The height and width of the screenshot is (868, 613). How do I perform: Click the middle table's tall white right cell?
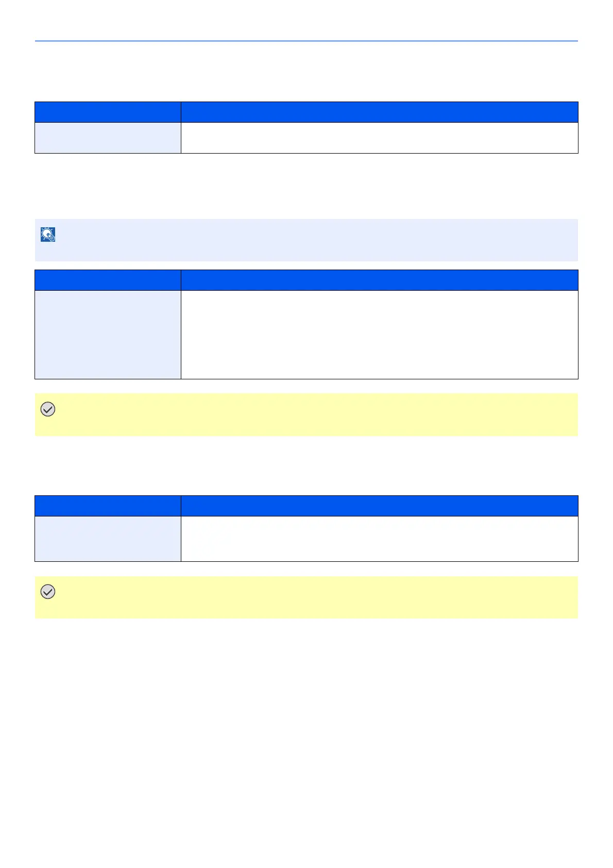point(379,335)
